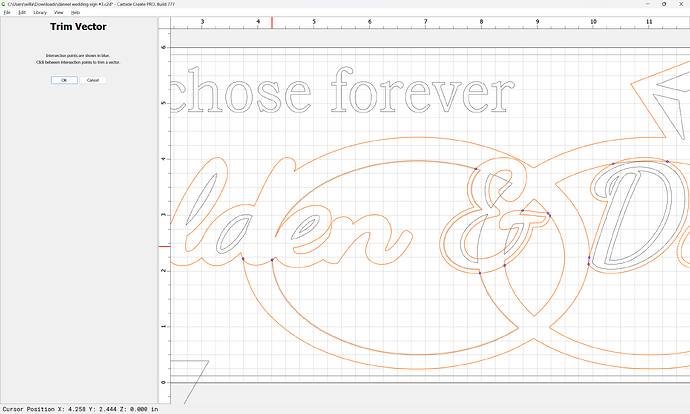
Task: Click the horizontal ruler label 7
Action: pyautogui.click(x=426, y=22)
